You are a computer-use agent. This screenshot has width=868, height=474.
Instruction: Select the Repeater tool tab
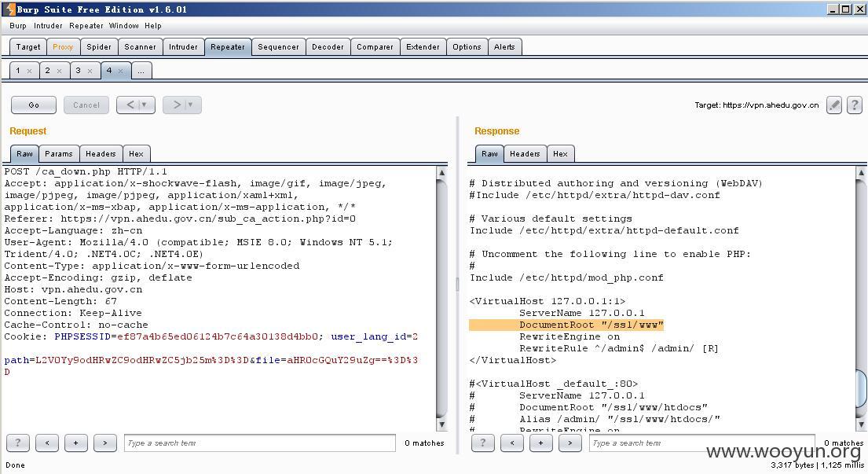click(228, 47)
